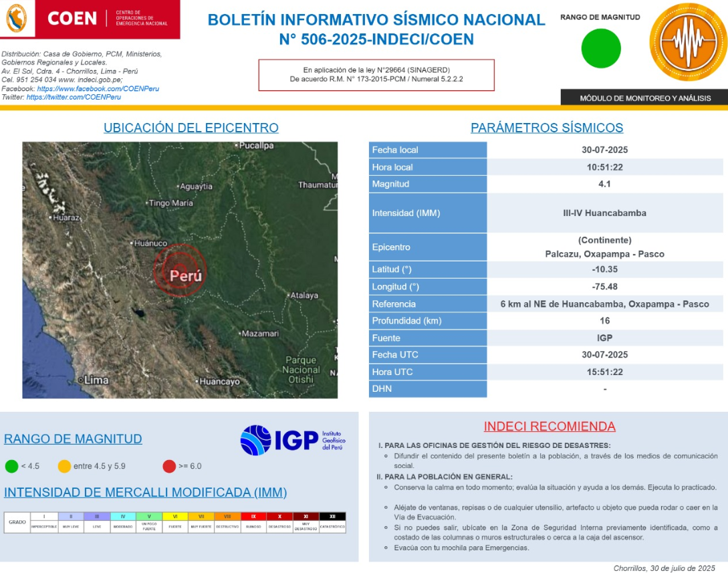The width and height of the screenshot is (728, 573).
Task: Select intensity grade IX red cell
Action: coord(253,516)
